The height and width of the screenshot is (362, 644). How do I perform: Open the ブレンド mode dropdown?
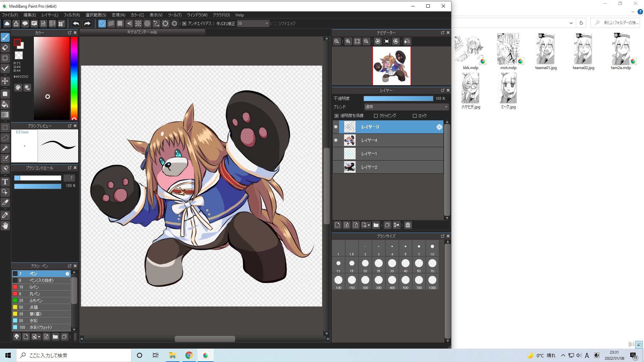[406, 107]
